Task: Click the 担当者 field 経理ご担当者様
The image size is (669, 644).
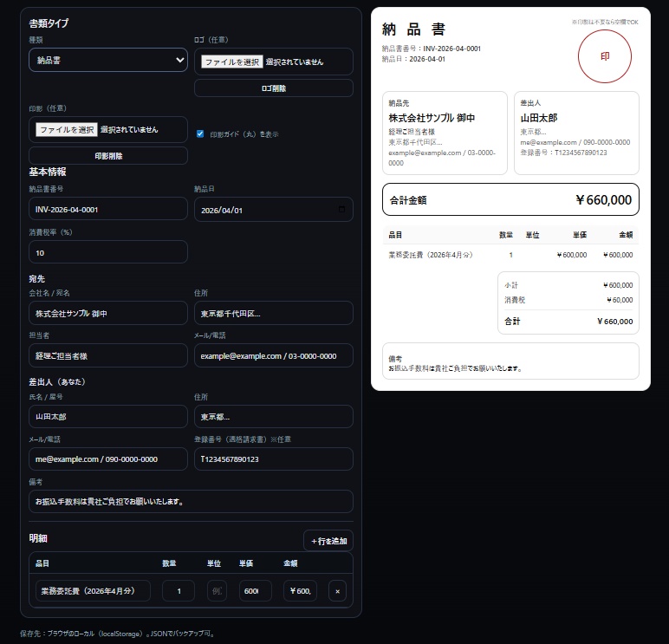Action: click(x=108, y=355)
